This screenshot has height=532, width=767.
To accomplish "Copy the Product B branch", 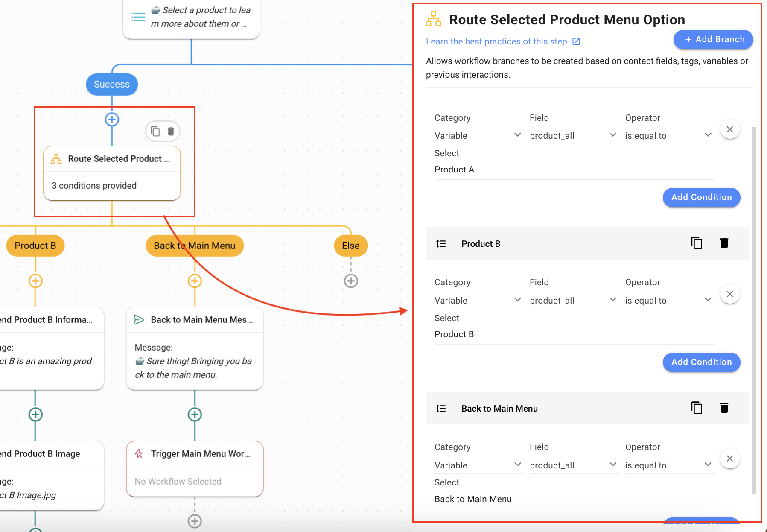I will pos(696,243).
